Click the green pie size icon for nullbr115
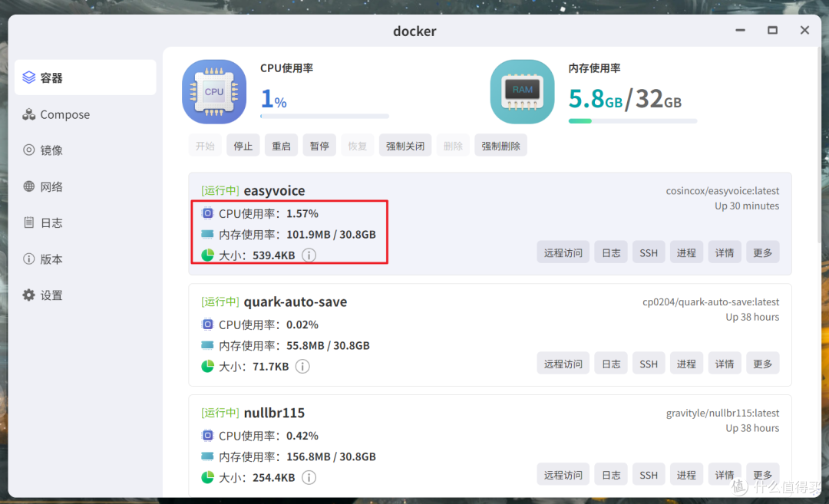Image resolution: width=829 pixels, height=504 pixels. point(207,477)
